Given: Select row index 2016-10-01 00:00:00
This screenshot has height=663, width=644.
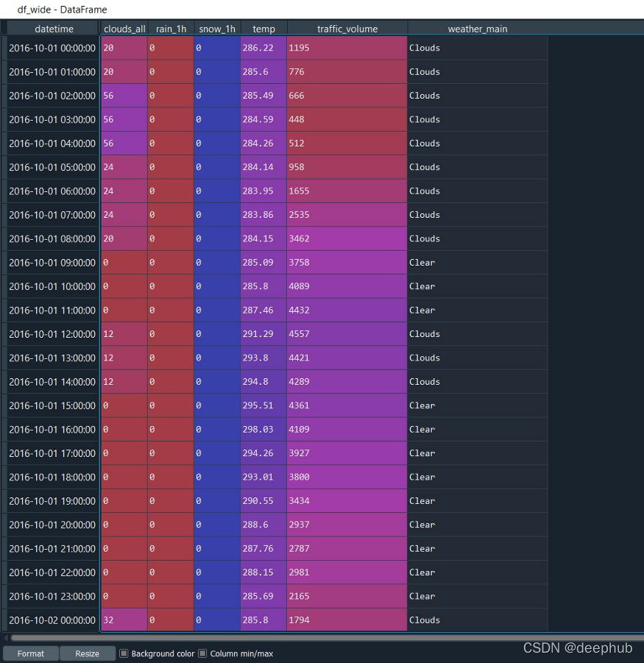Looking at the screenshot, I should click(x=52, y=48).
